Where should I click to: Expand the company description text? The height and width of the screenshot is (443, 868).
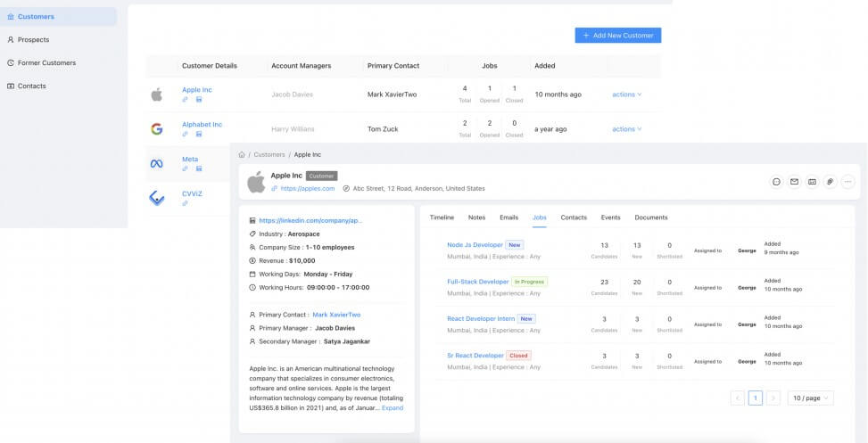pyautogui.click(x=393, y=407)
